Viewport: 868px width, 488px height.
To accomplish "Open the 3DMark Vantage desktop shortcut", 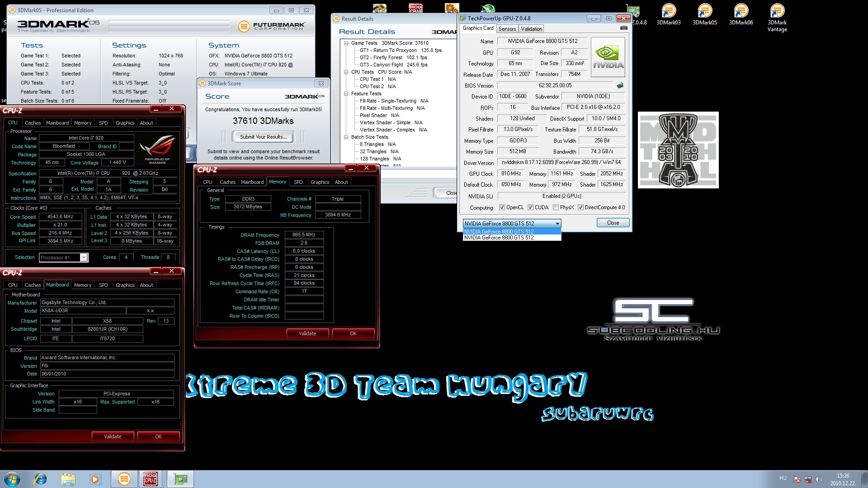I will point(777,17).
